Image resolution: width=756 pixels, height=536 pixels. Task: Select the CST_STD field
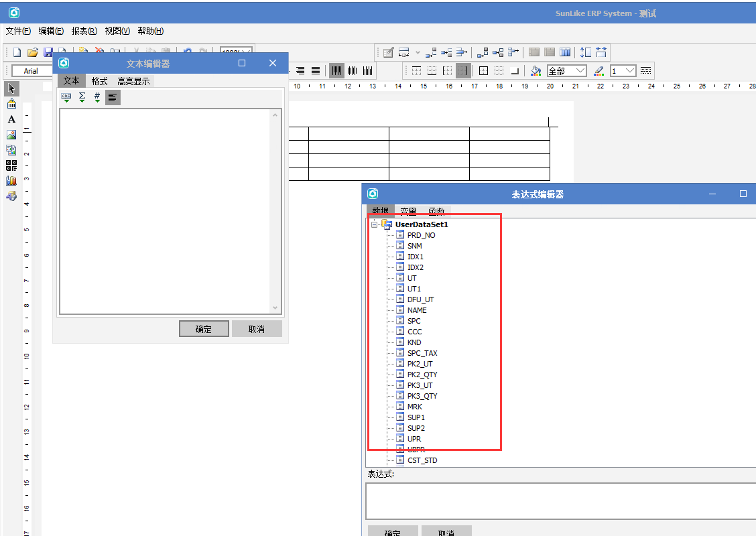coord(422,460)
